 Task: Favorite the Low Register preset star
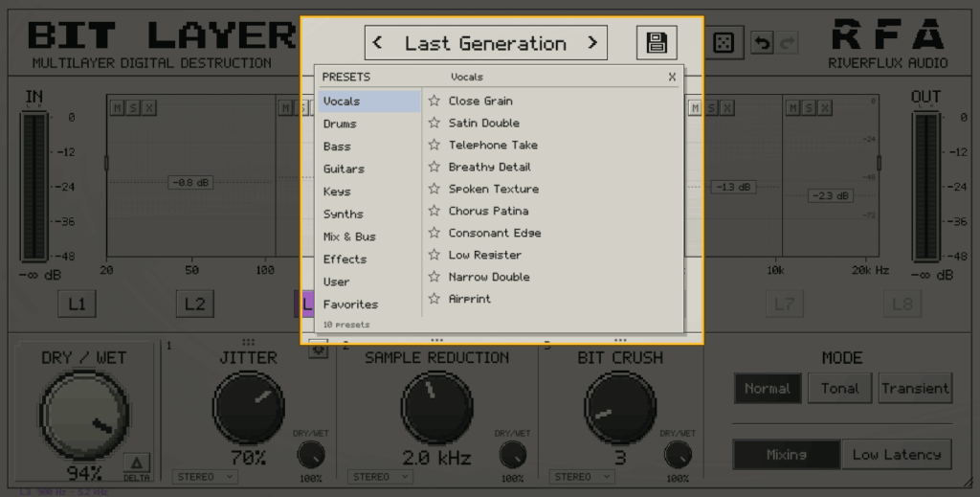point(434,255)
